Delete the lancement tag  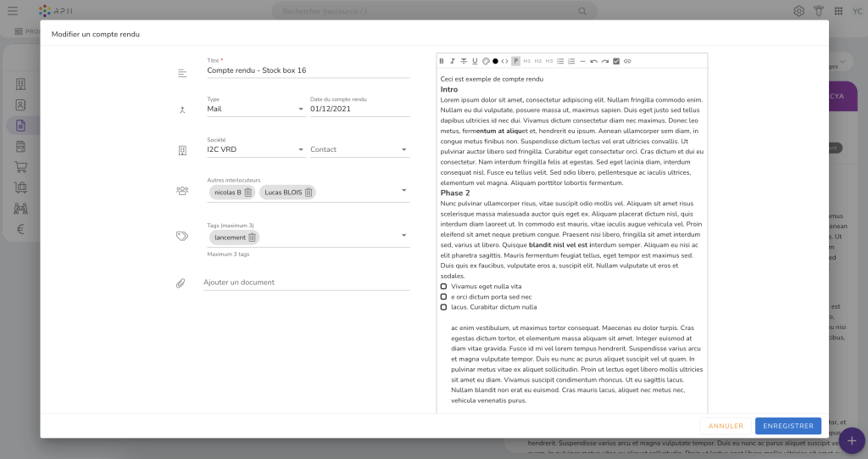[x=252, y=238]
